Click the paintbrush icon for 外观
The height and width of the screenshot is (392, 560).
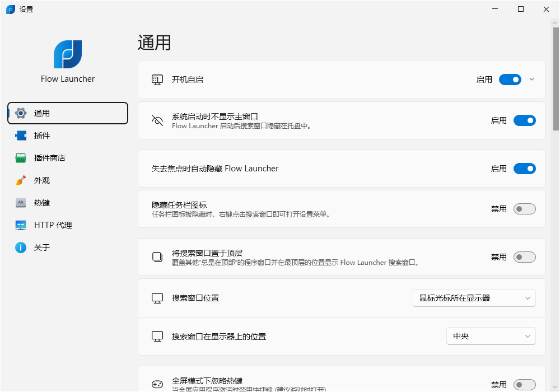21,180
